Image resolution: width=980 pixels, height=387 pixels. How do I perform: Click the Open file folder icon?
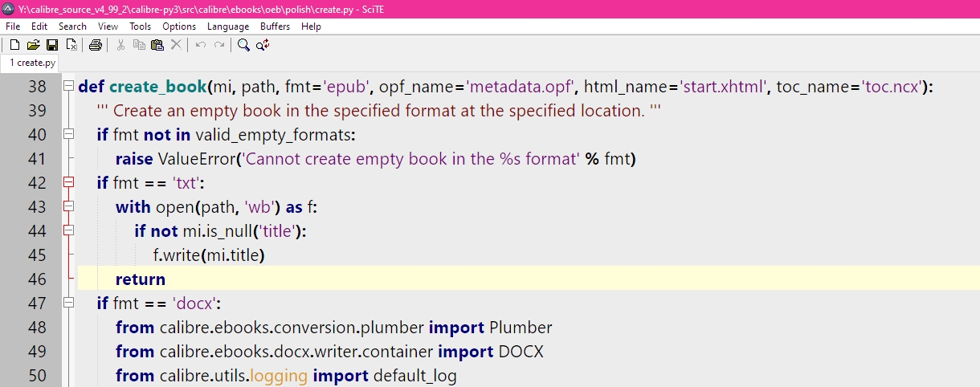tap(33, 45)
